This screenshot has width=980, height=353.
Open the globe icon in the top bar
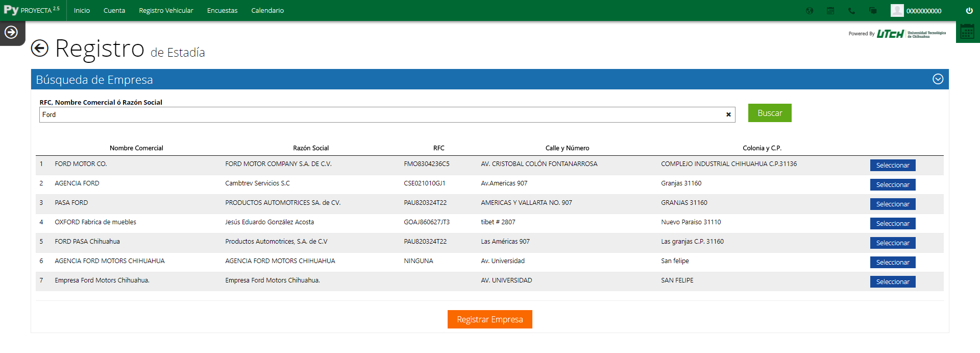[810, 11]
